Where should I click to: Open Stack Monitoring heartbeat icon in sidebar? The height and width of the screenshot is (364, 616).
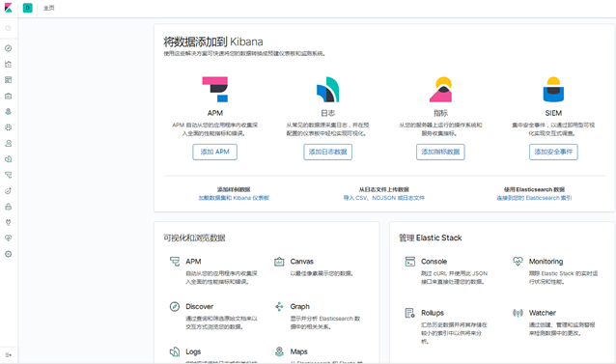click(9, 238)
